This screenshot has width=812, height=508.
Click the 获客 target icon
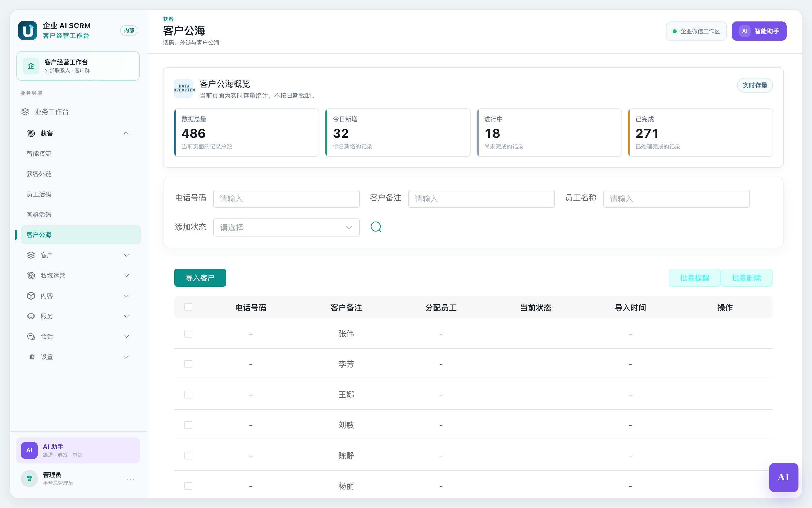coord(31,133)
